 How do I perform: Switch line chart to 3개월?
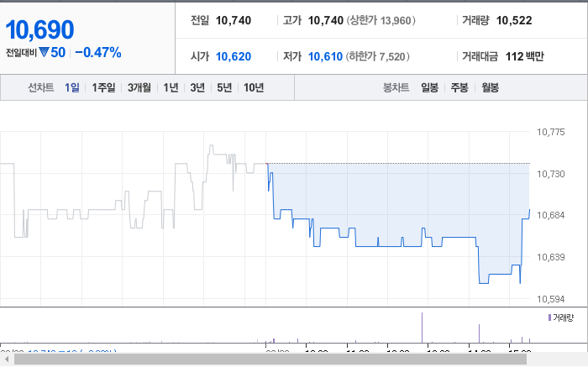coord(139,87)
